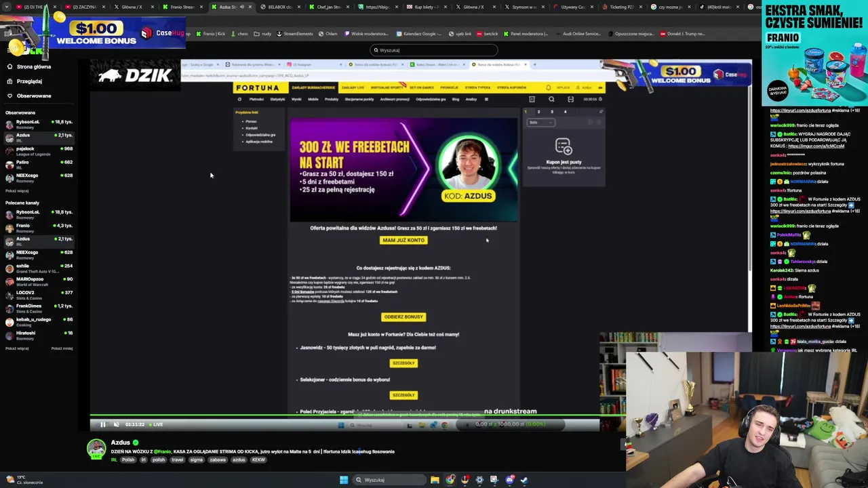868x488 pixels.
Task: Select Patiro channel in sidebar
Action: click(x=39, y=164)
